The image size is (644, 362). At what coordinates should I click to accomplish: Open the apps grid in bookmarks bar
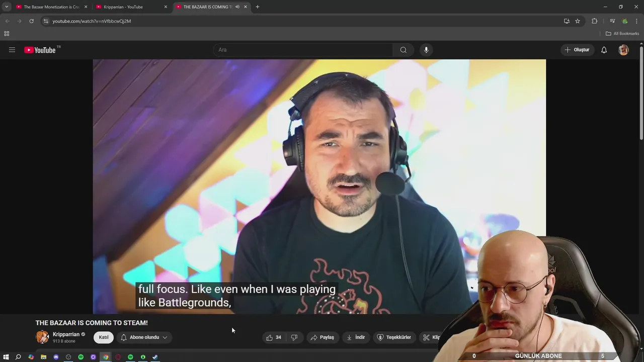tap(7, 34)
